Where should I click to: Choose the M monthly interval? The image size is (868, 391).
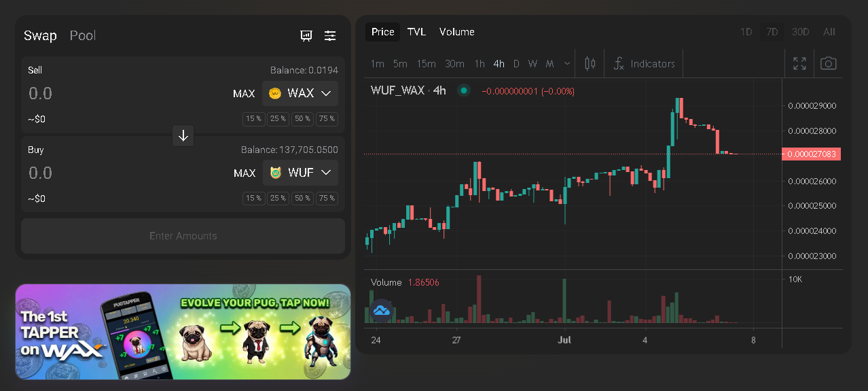pyautogui.click(x=549, y=64)
